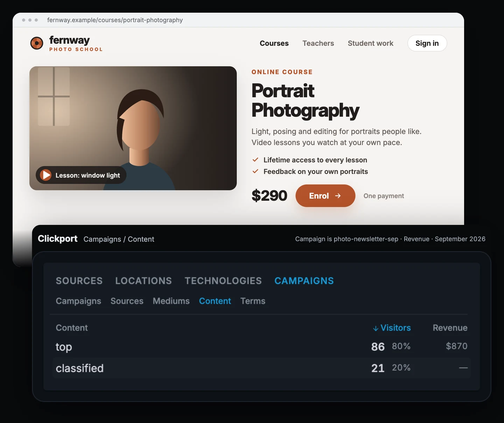Click 'Feedback on your own portraits' text
504x423 pixels.
pyautogui.click(x=316, y=172)
